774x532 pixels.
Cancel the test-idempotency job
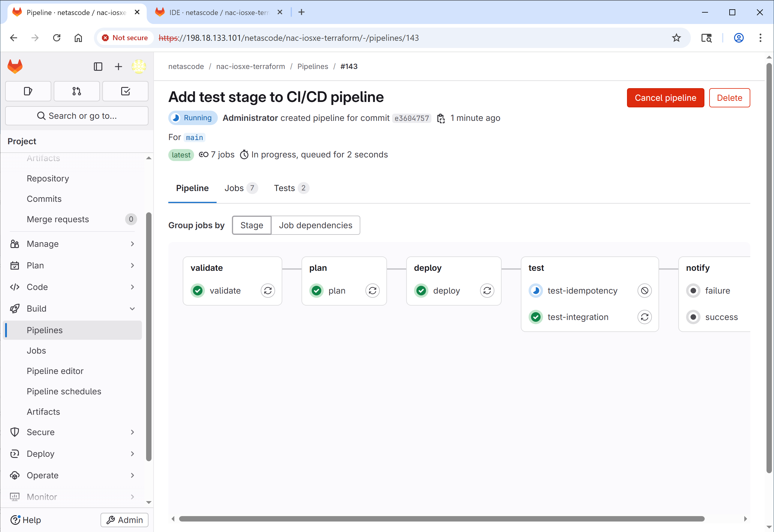(x=644, y=291)
